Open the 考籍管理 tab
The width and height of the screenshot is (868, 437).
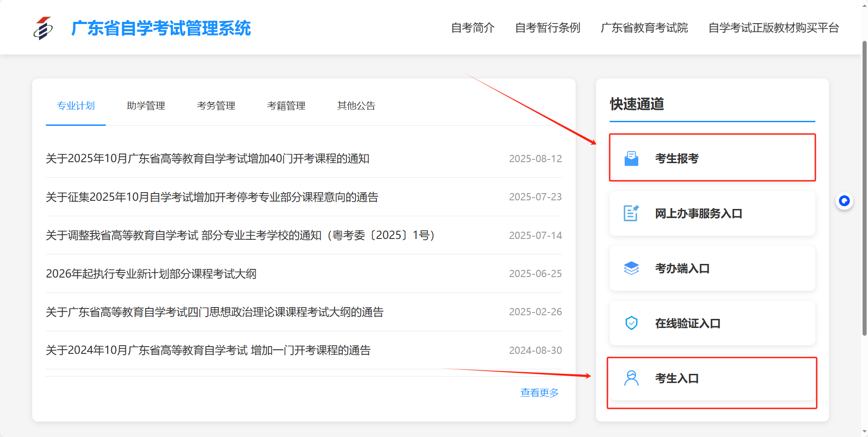pos(286,106)
